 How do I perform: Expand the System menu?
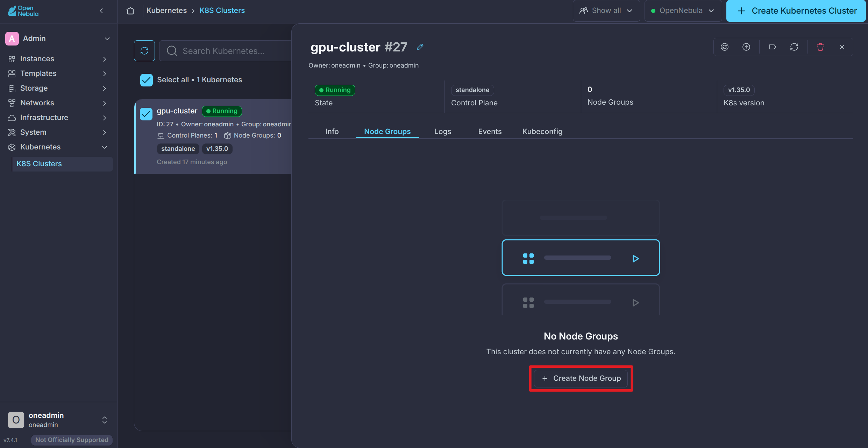coord(58,132)
